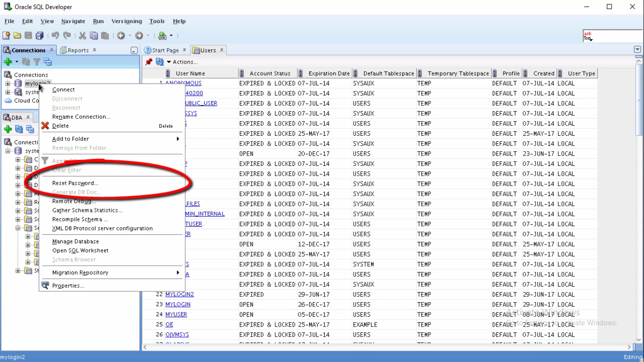
Task: Open the OE user link
Action: pyautogui.click(x=169, y=325)
